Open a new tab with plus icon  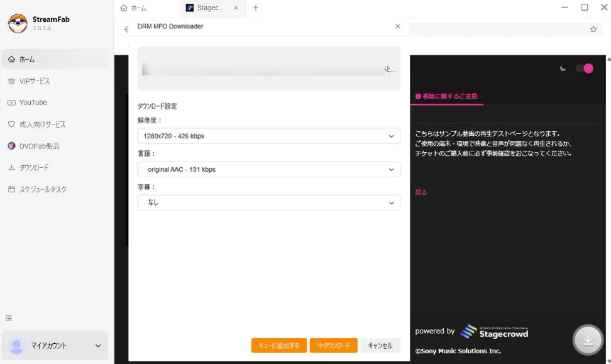(x=256, y=8)
